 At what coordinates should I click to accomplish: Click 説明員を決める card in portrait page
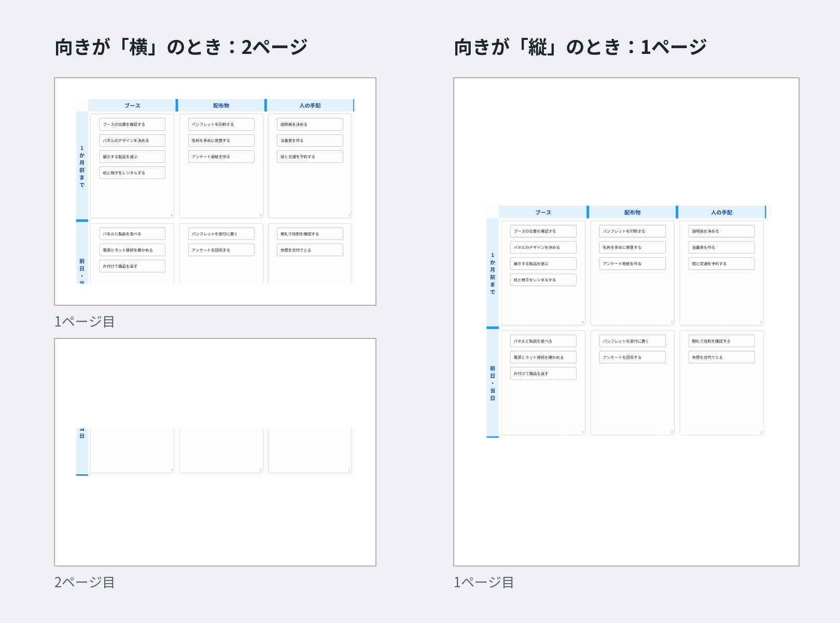(x=722, y=231)
